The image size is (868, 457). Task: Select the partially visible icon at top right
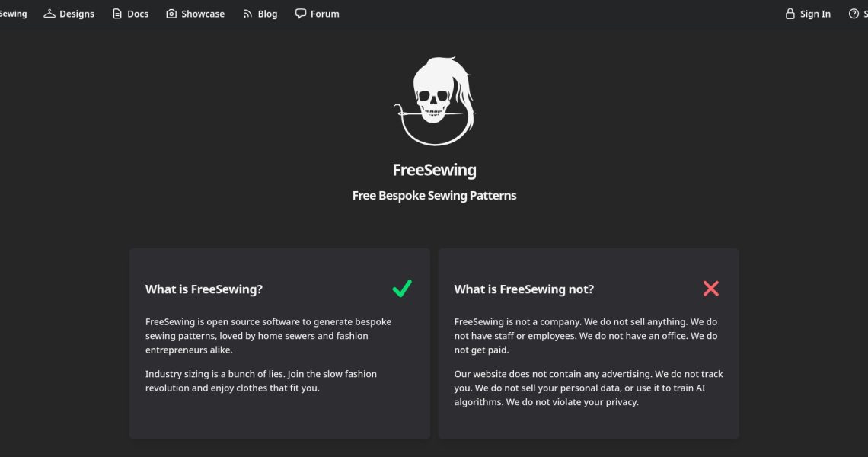(866, 13)
